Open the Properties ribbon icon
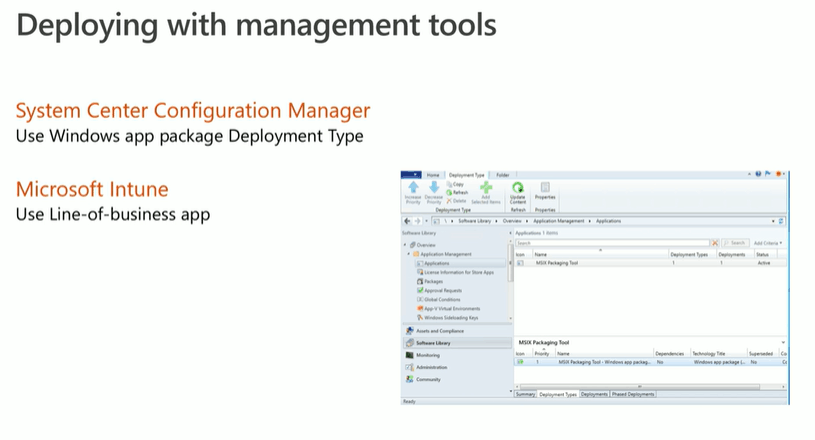The height and width of the screenshot is (440, 815). coord(545,187)
